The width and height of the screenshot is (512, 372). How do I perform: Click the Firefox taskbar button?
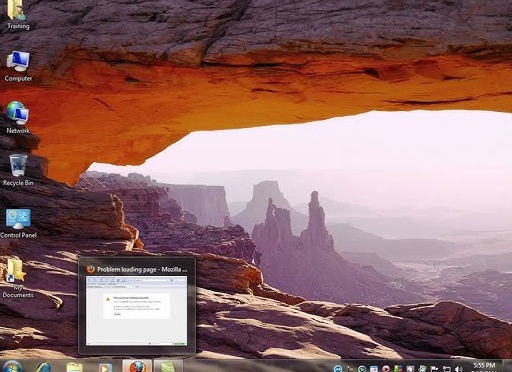pos(137,366)
